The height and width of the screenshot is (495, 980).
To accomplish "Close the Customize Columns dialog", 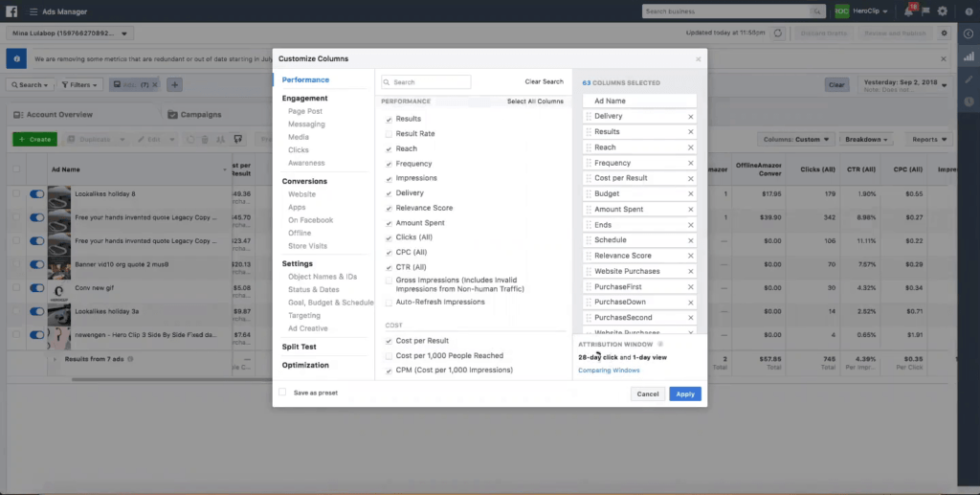I will [x=698, y=59].
